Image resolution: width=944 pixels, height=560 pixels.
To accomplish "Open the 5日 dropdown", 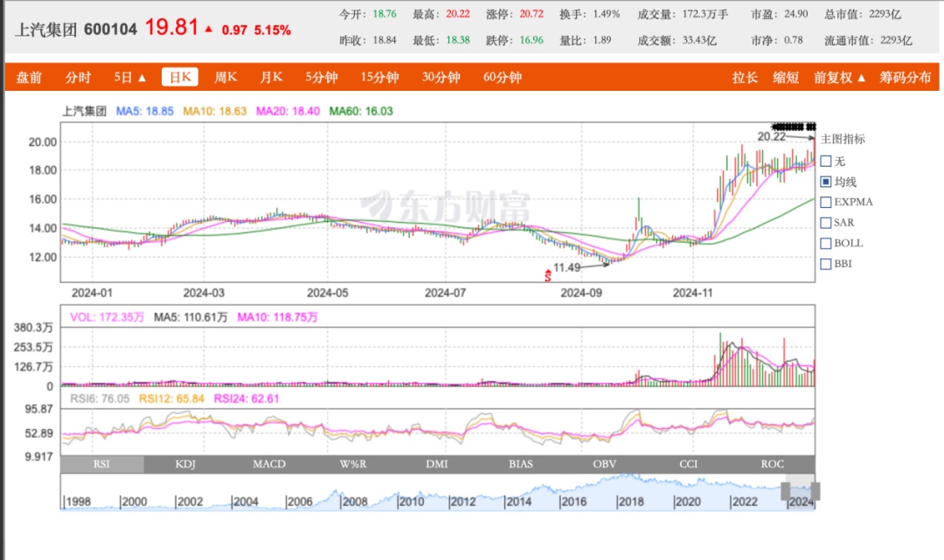I will 130,77.
